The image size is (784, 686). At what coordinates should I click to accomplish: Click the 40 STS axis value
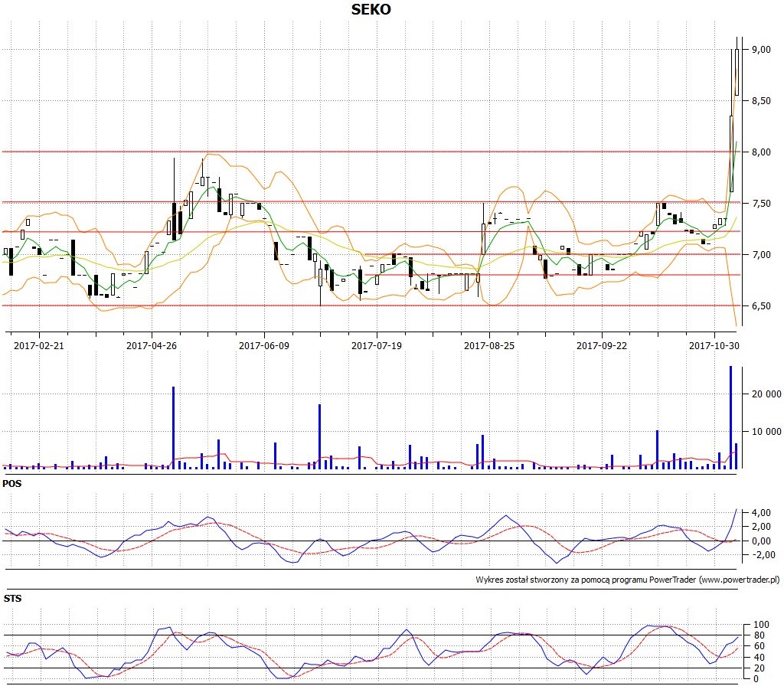(759, 658)
